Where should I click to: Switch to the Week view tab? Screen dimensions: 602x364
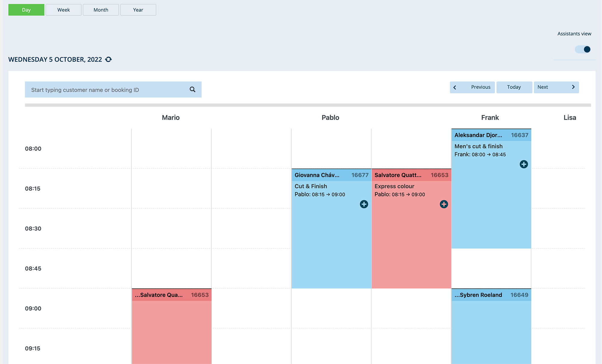64,9
